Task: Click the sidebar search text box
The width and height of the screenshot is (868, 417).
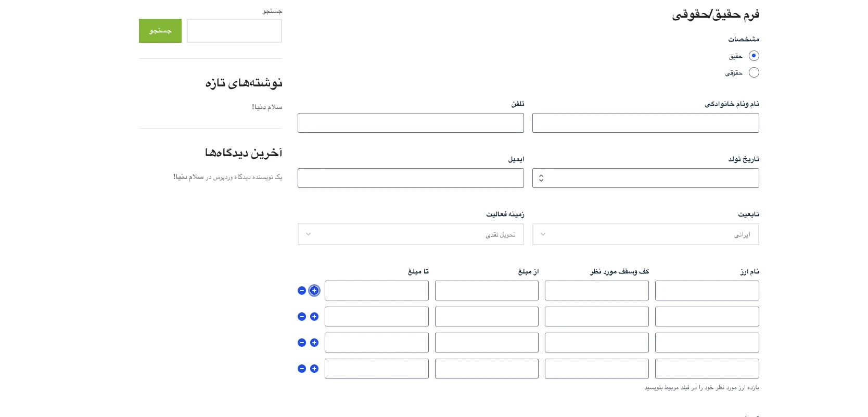Action: coord(234,31)
